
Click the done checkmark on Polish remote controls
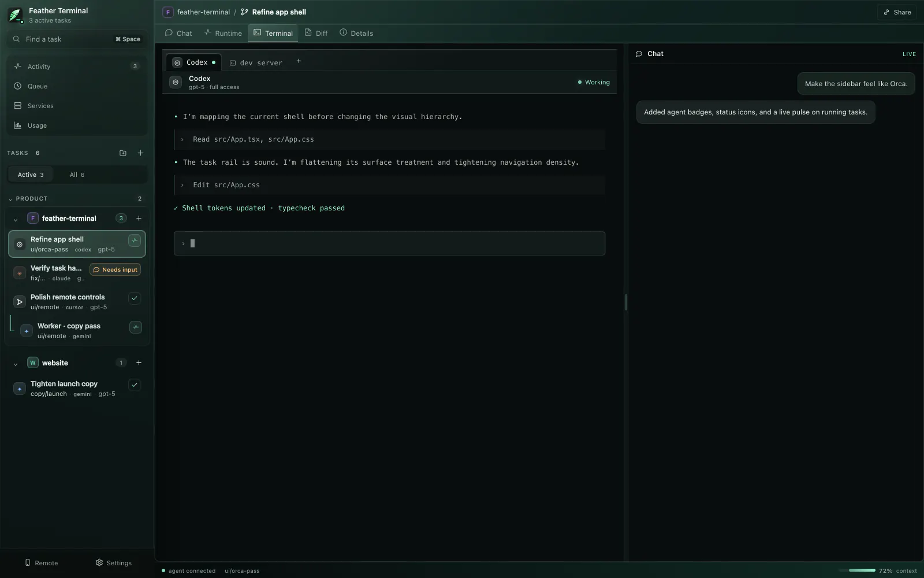[x=135, y=298]
